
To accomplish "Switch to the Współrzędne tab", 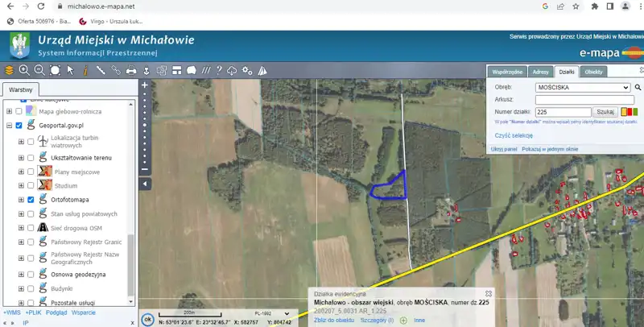I will pyautogui.click(x=508, y=72).
